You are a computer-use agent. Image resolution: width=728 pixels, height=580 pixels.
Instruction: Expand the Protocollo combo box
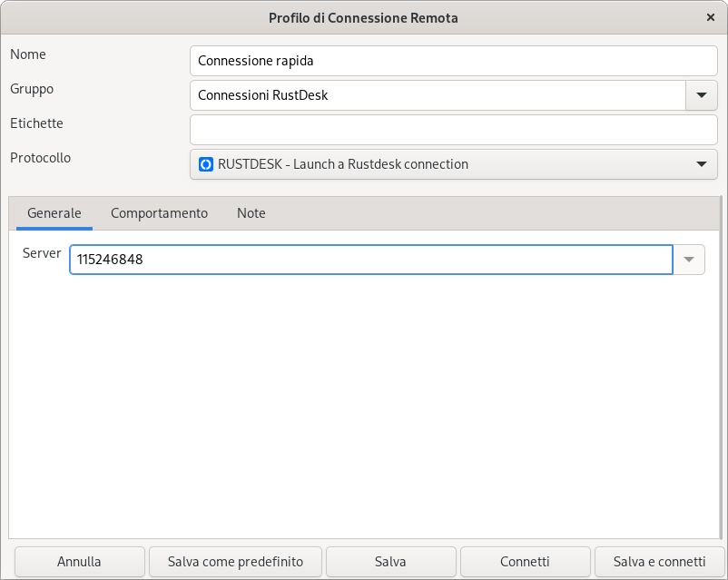[454, 164]
